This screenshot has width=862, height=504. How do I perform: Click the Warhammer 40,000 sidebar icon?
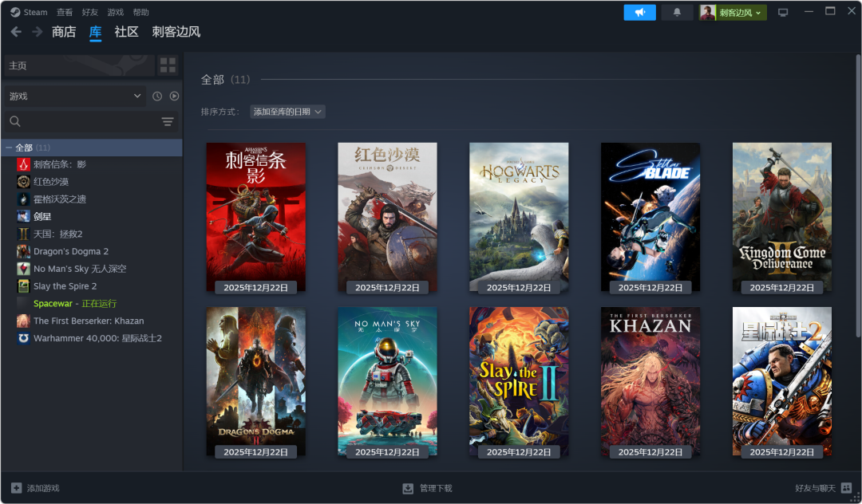click(23, 338)
